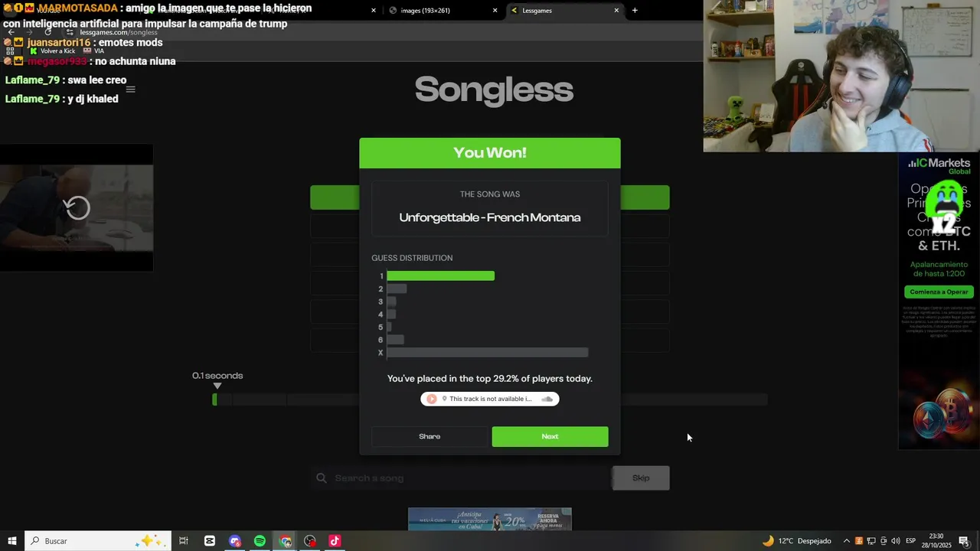
Task: Click 'Comienza a Operar' ad button
Action: 939,292
